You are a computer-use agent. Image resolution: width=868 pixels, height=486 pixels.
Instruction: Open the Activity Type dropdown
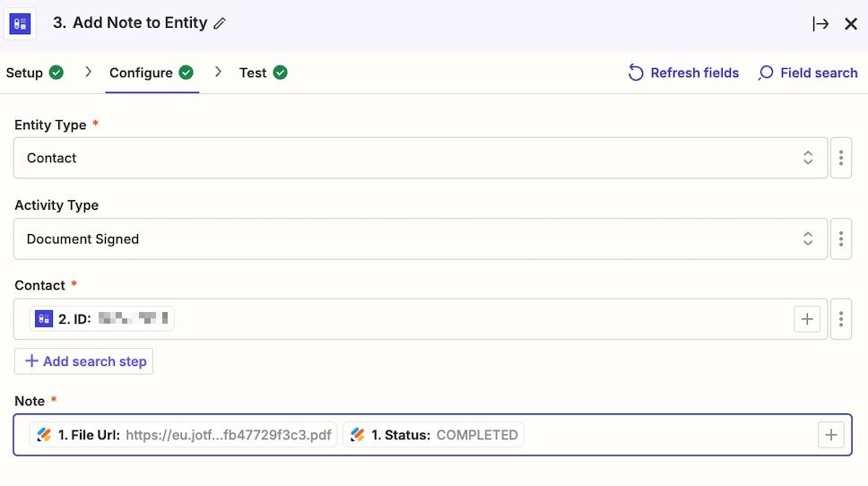pos(421,239)
